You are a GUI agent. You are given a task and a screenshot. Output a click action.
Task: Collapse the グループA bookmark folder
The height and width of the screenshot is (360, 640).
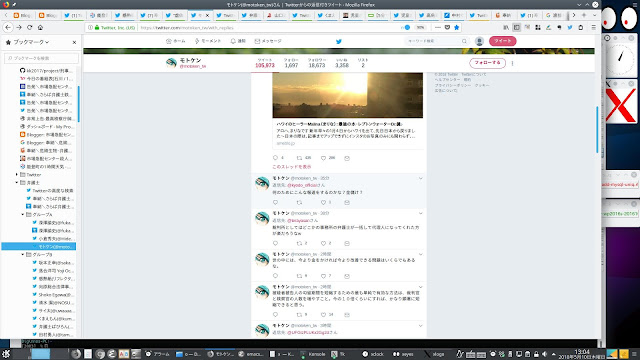[x=23, y=214]
